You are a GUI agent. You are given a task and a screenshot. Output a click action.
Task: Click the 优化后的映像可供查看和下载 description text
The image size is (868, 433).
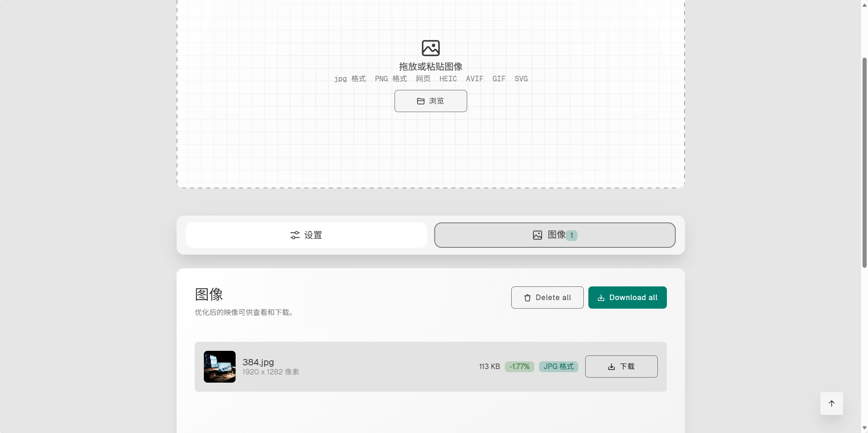[244, 313]
